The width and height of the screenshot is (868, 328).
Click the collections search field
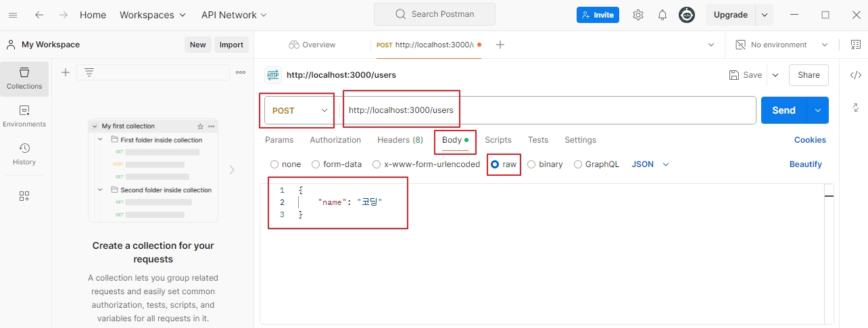(x=153, y=72)
